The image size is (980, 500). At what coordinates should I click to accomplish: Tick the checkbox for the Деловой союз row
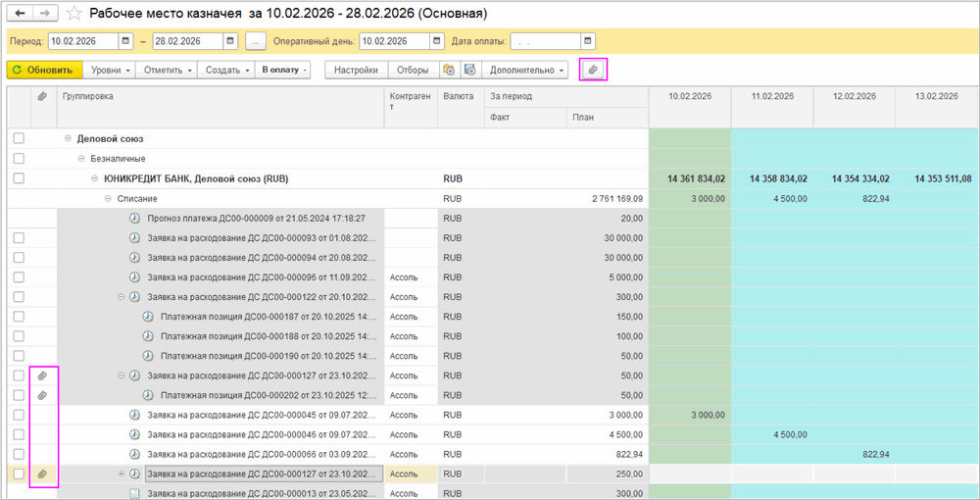pos(19,139)
